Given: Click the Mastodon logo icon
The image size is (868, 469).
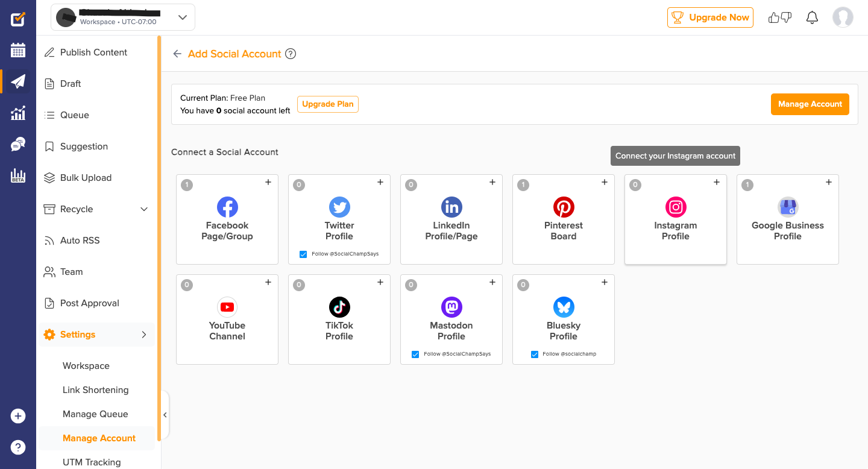Looking at the screenshot, I should pyautogui.click(x=451, y=307).
